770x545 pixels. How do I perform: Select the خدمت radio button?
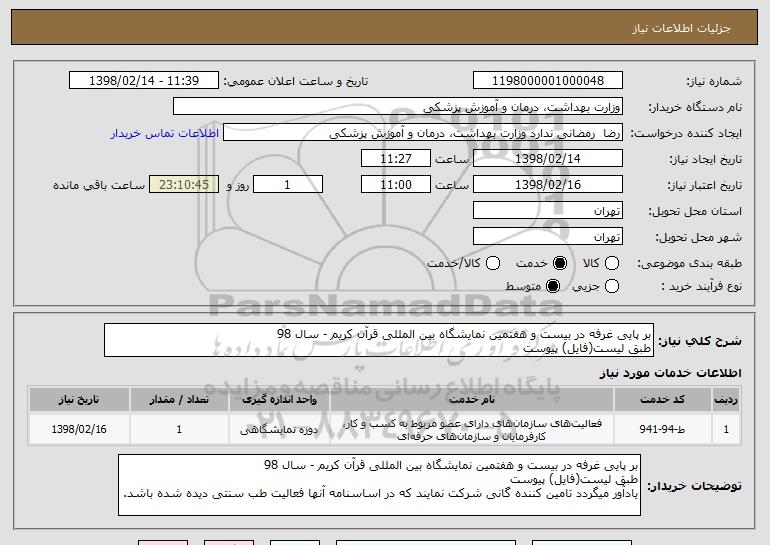(x=560, y=263)
